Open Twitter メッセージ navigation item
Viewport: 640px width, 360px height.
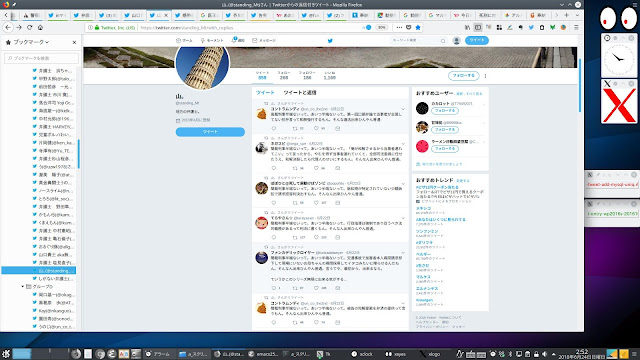point(264,40)
